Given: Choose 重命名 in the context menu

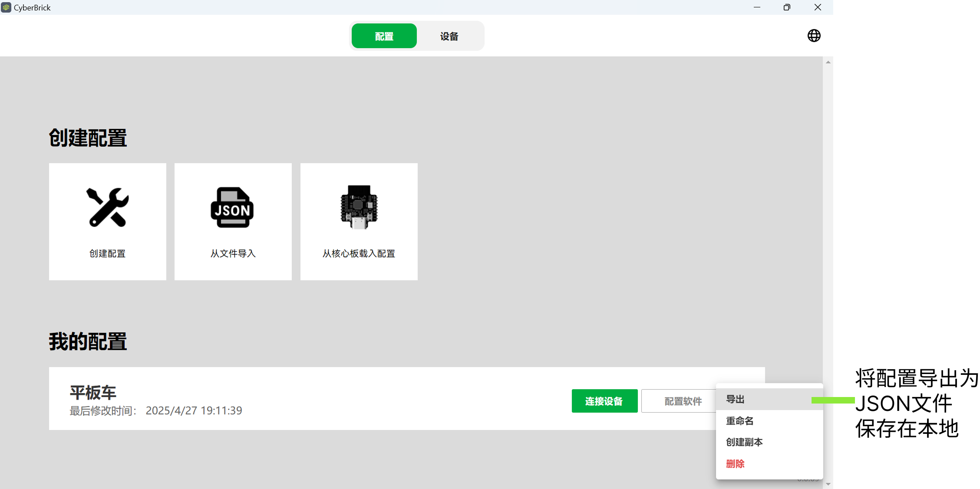Looking at the screenshot, I should click(769, 421).
